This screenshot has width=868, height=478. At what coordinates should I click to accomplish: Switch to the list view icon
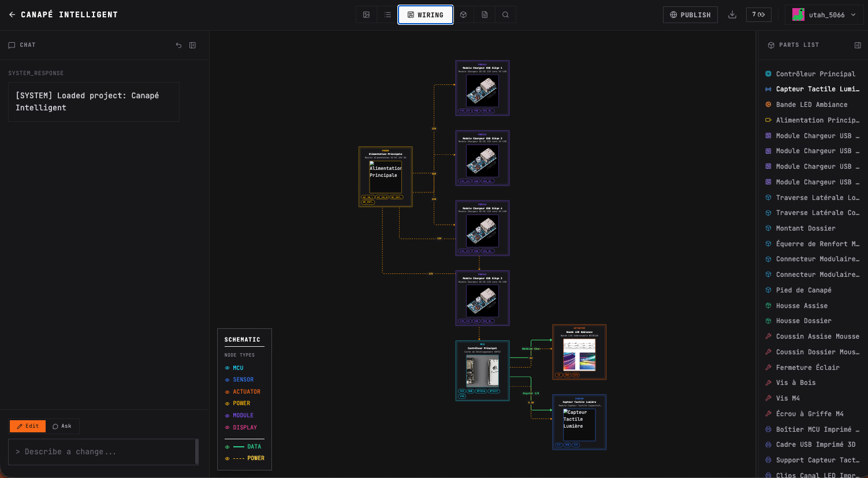[x=388, y=15]
